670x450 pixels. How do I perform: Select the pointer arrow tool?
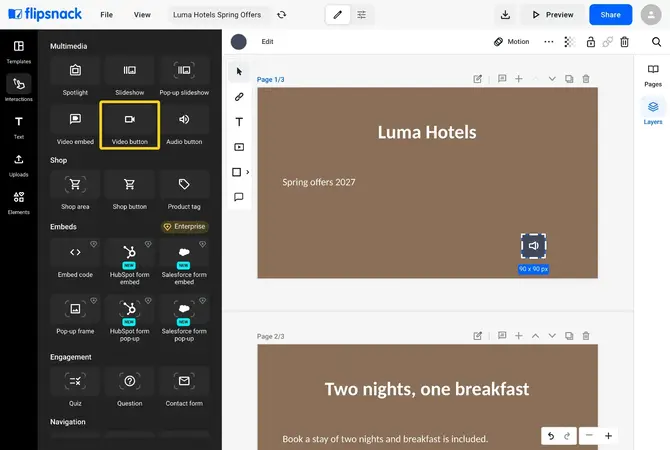click(x=239, y=71)
